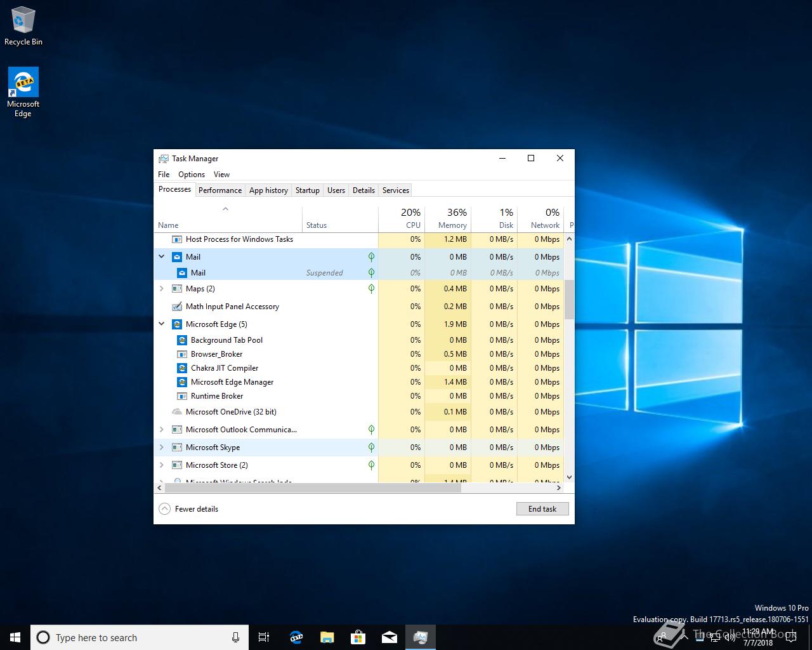Sort processes by the Name column
This screenshot has width=812, height=650.
pyautogui.click(x=228, y=219)
